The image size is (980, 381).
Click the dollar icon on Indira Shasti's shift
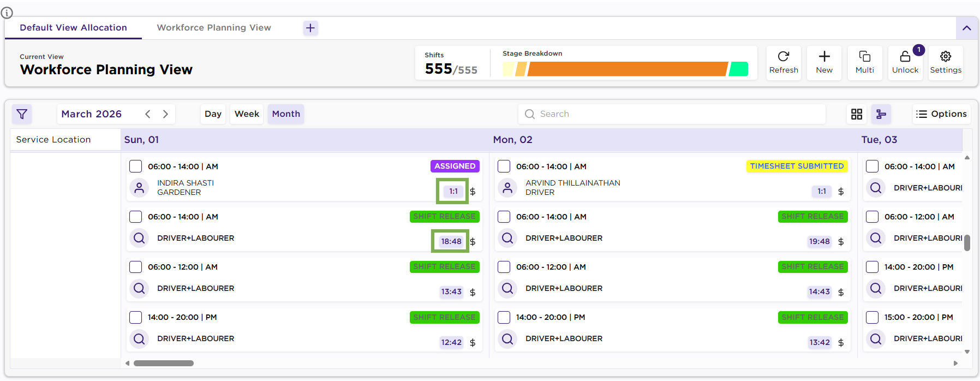click(473, 192)
